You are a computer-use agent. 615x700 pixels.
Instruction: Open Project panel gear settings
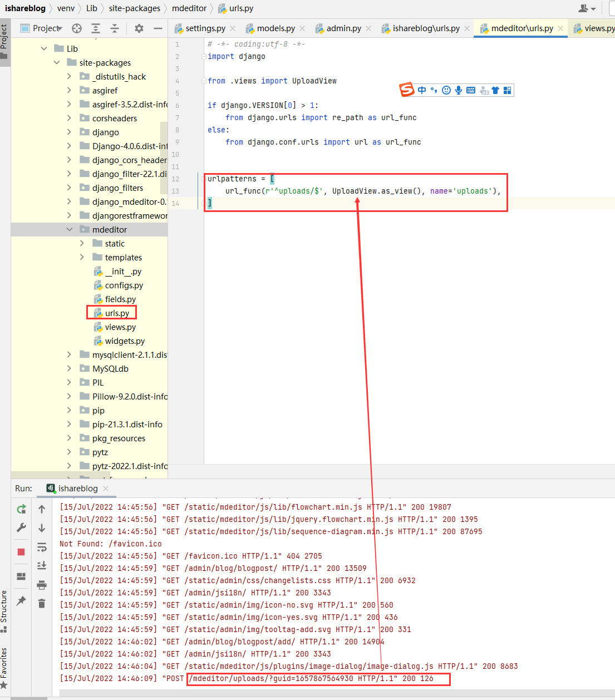pyautogui.click(x=139, y=28)
